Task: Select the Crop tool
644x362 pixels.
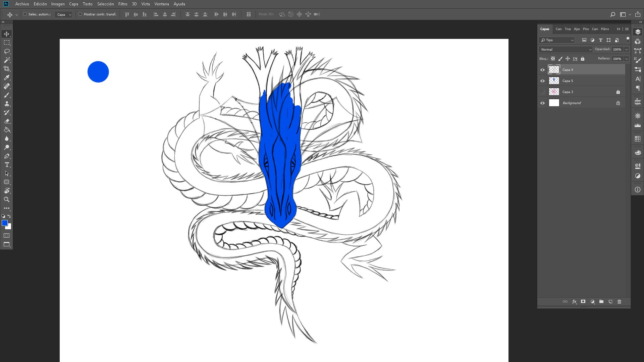Action: point(7,69)
